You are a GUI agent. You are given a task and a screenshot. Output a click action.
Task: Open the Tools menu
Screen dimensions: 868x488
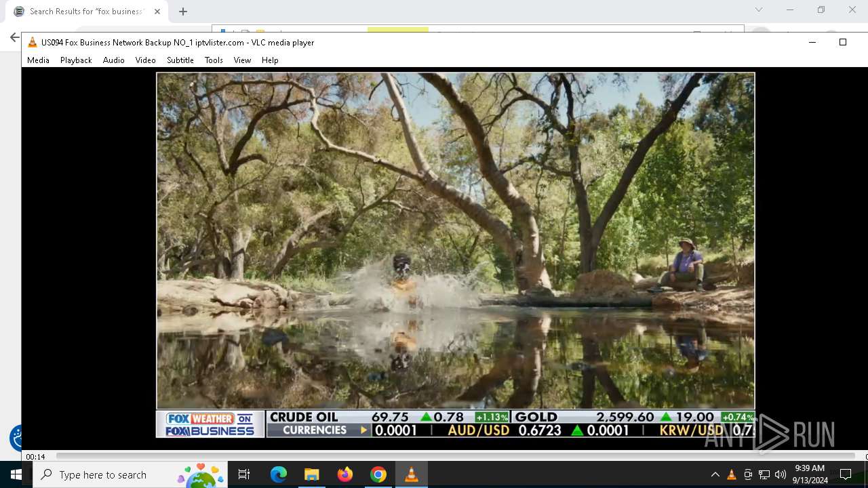point(214,60)
